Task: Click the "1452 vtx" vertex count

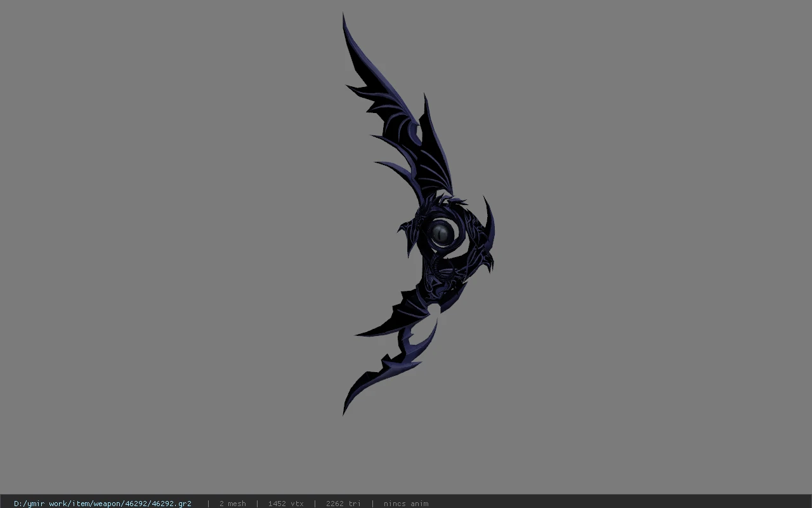Action: tap(286, 504)
